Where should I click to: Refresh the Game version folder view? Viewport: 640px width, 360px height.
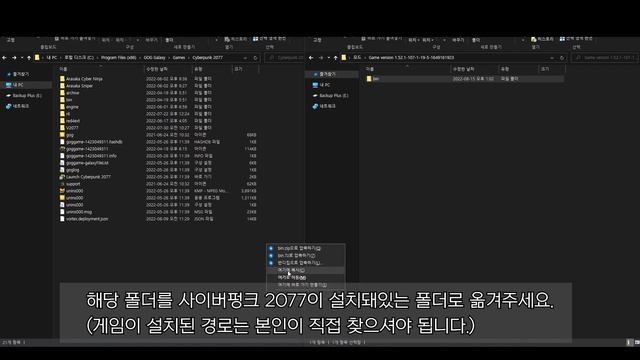click(562, 58)
